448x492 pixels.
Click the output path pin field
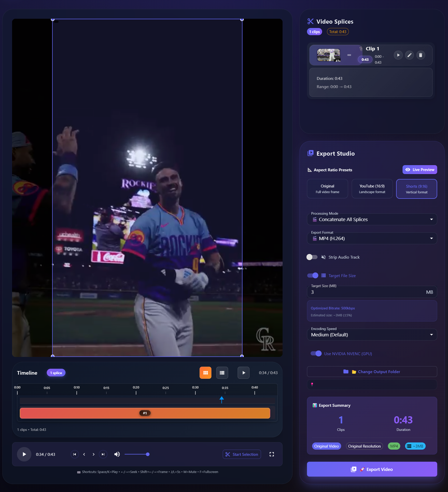click(x=372, y=384)
